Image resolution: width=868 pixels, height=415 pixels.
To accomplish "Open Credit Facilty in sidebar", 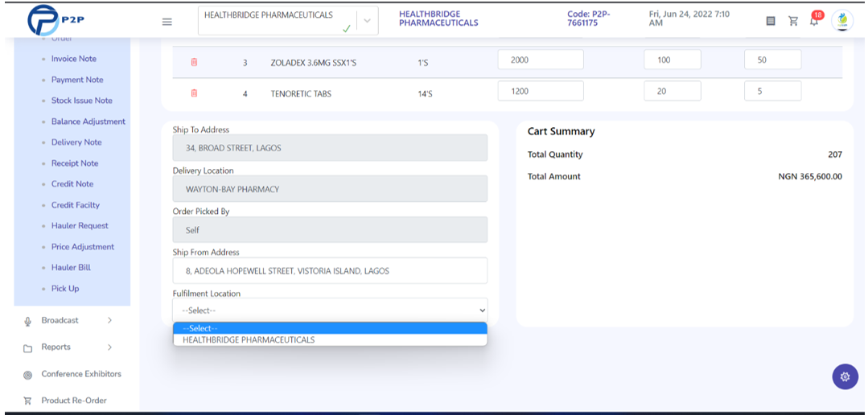I will [76, 205].
